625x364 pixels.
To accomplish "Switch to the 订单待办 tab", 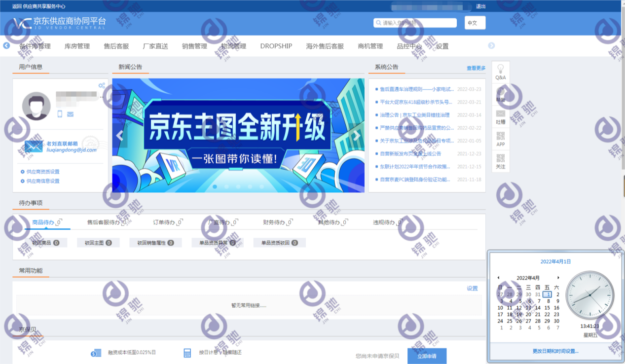I will [x=163, y=222].
